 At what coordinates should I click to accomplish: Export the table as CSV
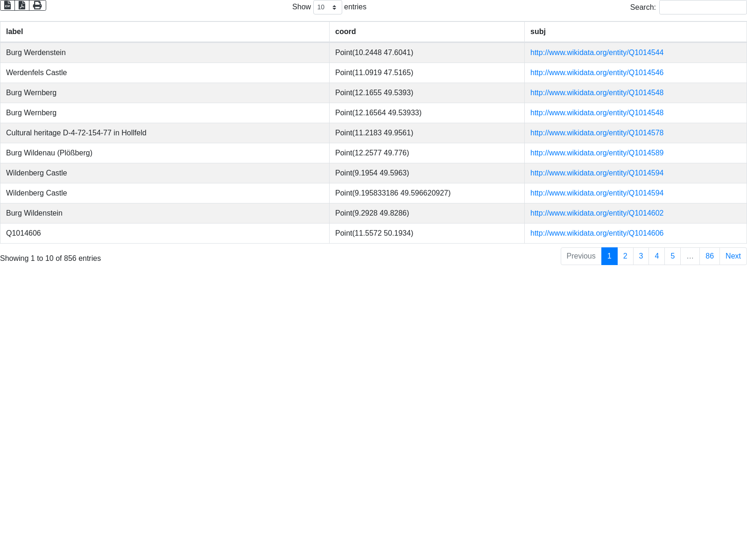pyautogui.click(x=7, y=5)
